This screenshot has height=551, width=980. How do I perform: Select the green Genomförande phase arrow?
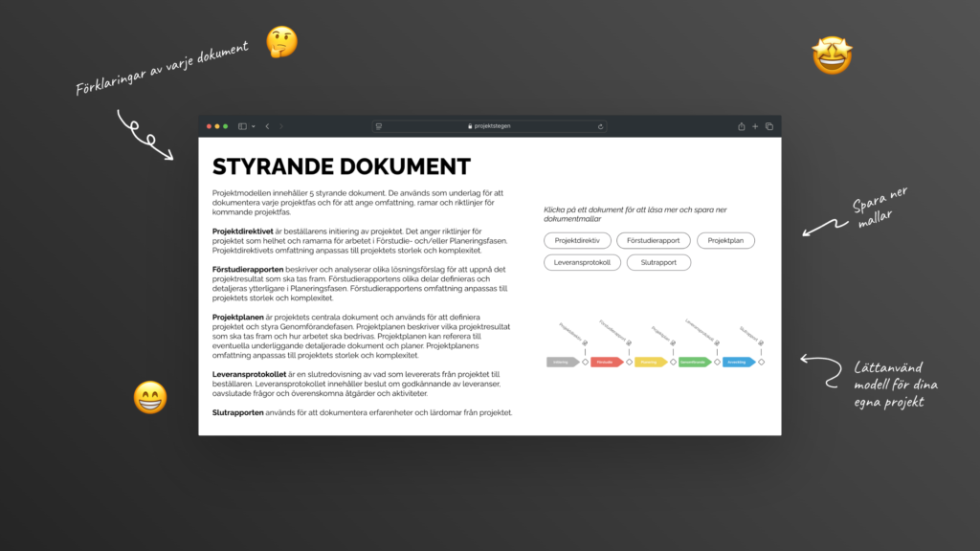point(694,362)
